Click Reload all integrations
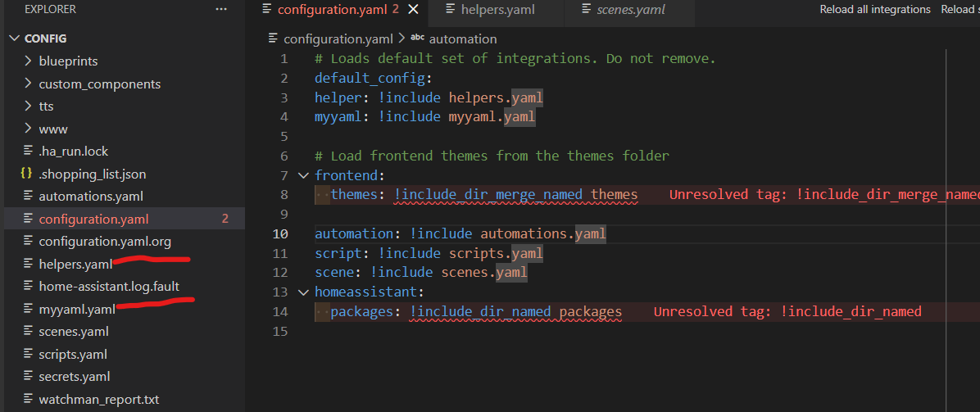This screenshot has width=980, height=412. tap(875, 10)
